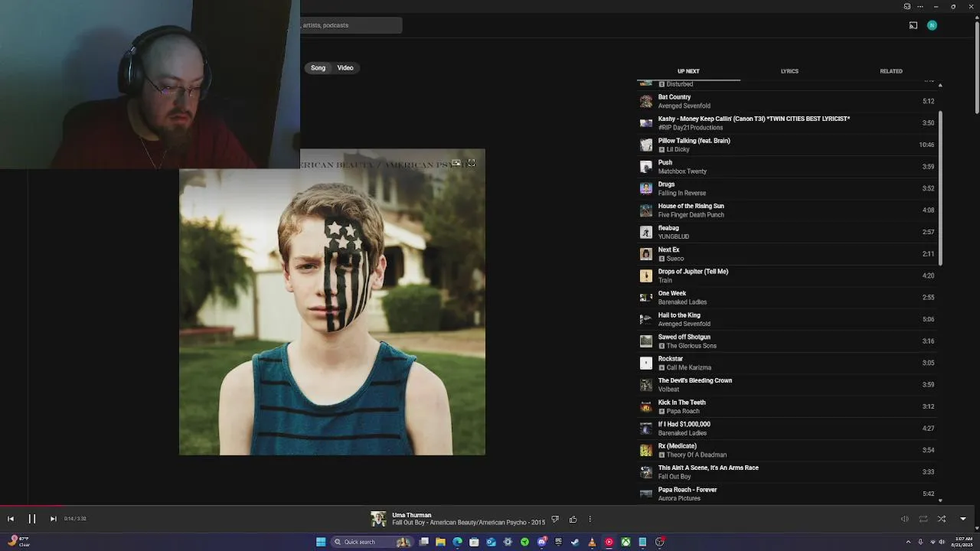The height and width of the screenshot is (551, 980).
Task: Play House of the Rising Sun
Action: point(787,210)
